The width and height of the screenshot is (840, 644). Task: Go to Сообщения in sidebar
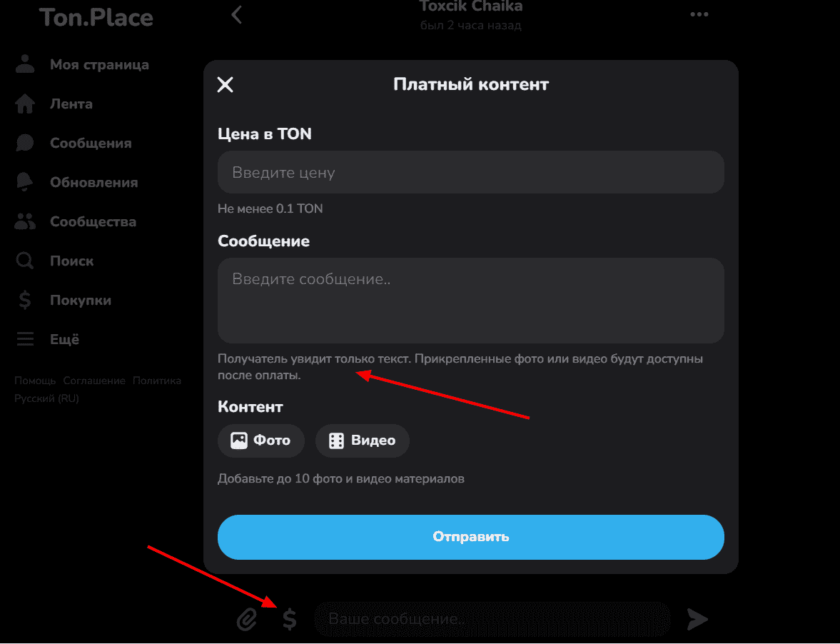pos(74,143)
